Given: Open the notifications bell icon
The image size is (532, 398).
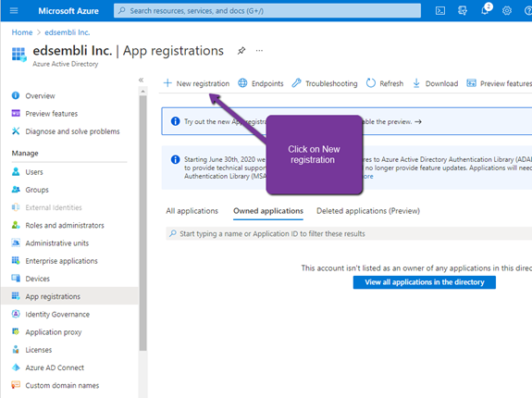Looking at the screenshot, I should pos(485,10).
